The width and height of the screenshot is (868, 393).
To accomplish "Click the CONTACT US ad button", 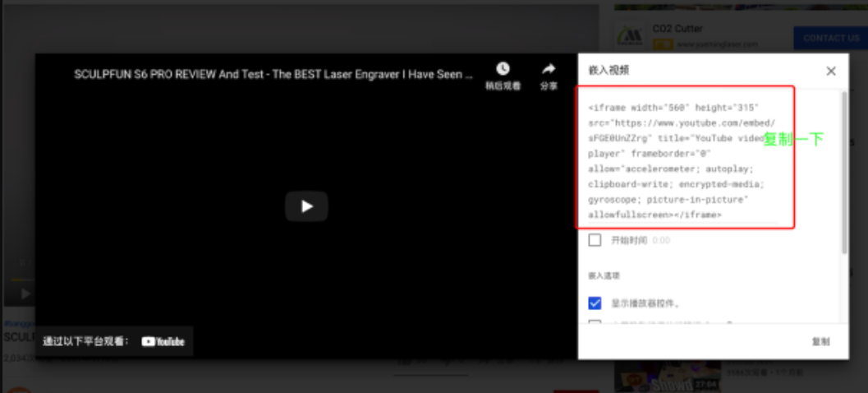I will (830, 39).
